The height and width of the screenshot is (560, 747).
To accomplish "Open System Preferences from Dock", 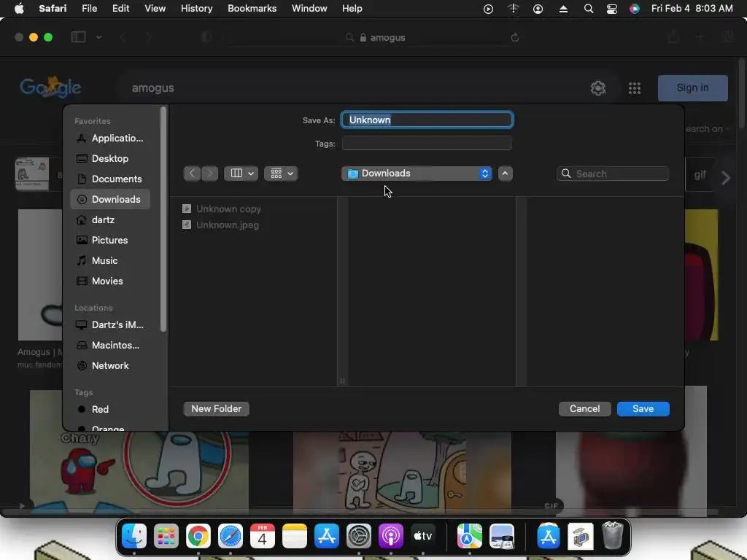I will tap(359, 536).
